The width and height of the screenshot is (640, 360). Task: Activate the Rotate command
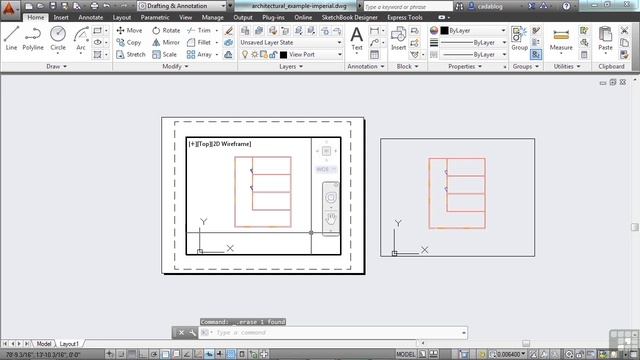pyautogui.click(x=166, y=30)
